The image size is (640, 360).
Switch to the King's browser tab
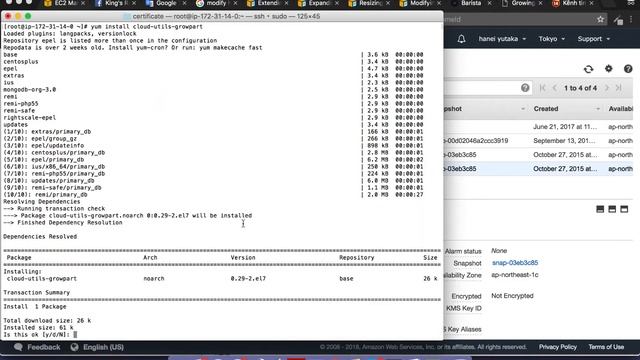tap(110, 3)
